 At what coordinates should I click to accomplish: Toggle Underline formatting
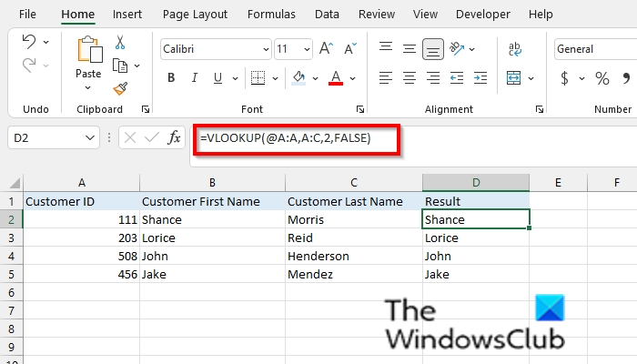217,77
